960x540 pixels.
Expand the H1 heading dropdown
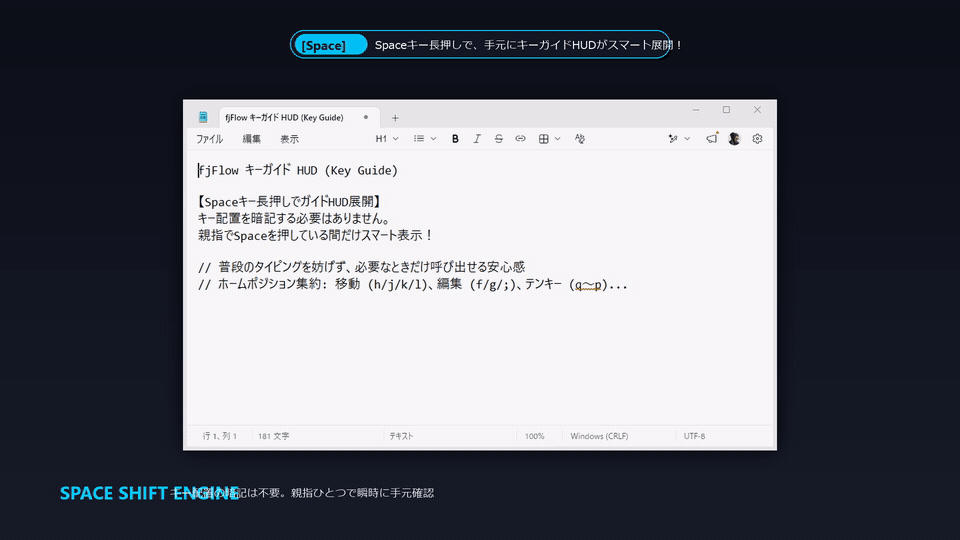[387, 139]
